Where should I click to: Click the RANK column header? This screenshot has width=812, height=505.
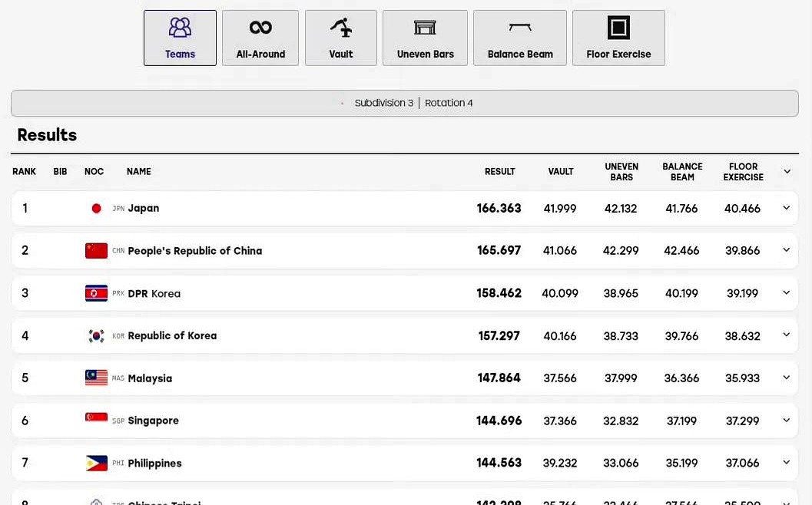click(x=25, y=172)
